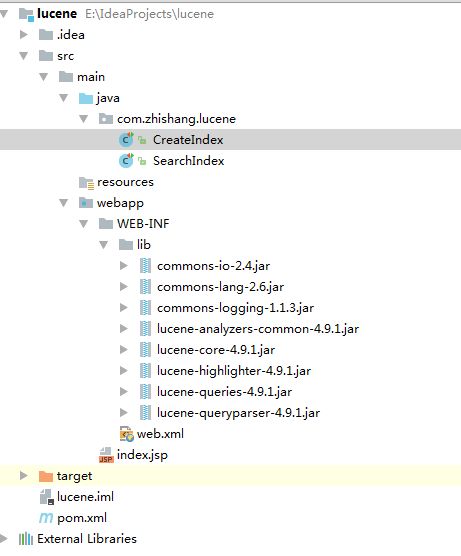Collapse the com.zhishang.lucene package arrow
The height and width of the screenshot is (556, 461).
(84, 119)
